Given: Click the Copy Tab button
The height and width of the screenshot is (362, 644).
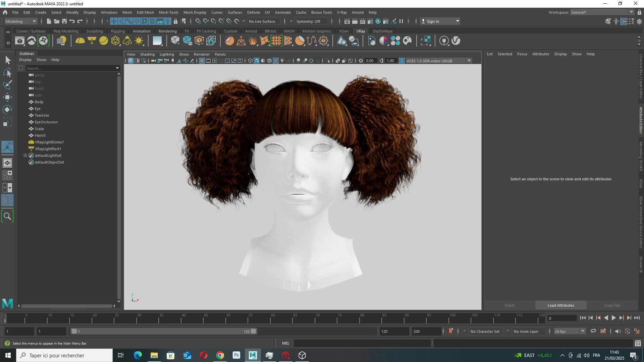Looking at the screenshot, I should tap(612, 305).
